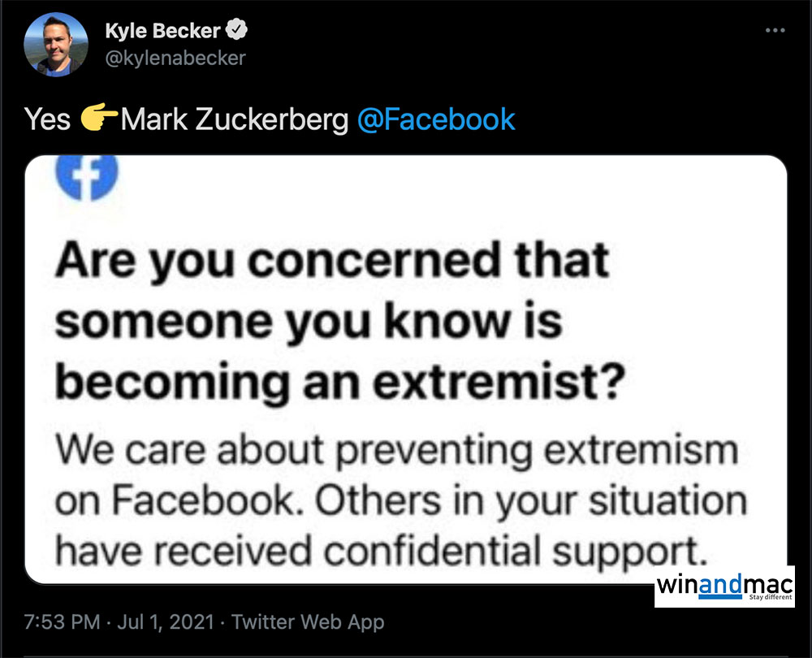This screenshot has height=658, width=812.
Task: Click the Facebook logo in the embedded image
Action: tap(89, 175)
